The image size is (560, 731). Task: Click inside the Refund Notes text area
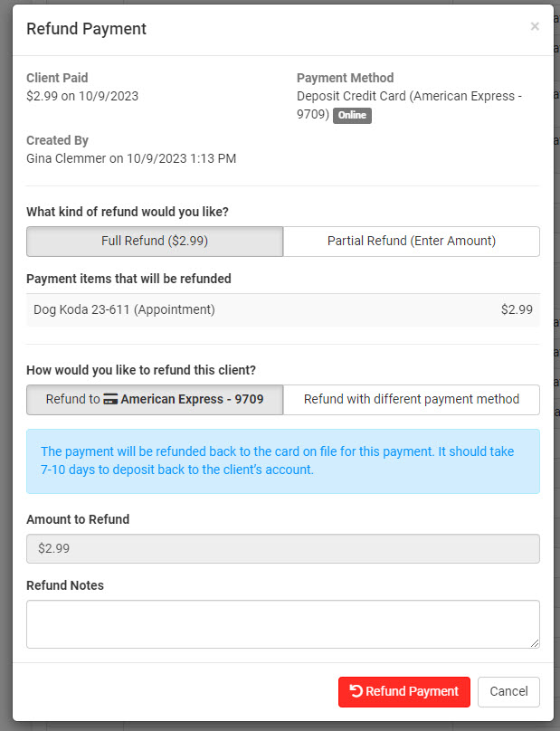pyautogui.click(x=282, y=624)
